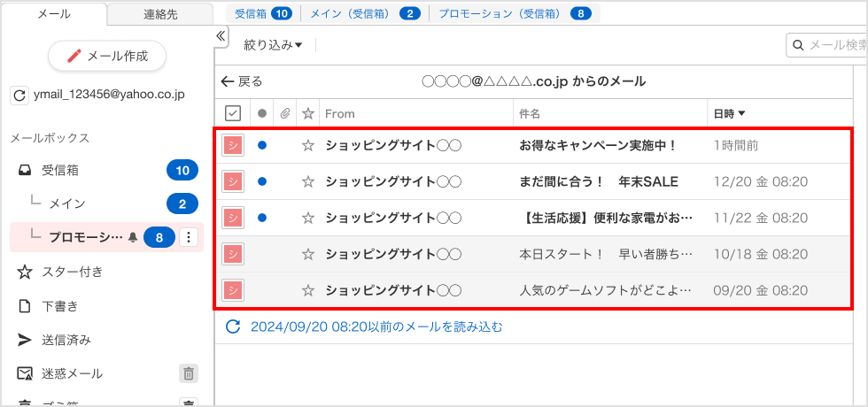
Task: Click the unread count badge 10 beside 受信箱
Action: (x=182, y=170)
